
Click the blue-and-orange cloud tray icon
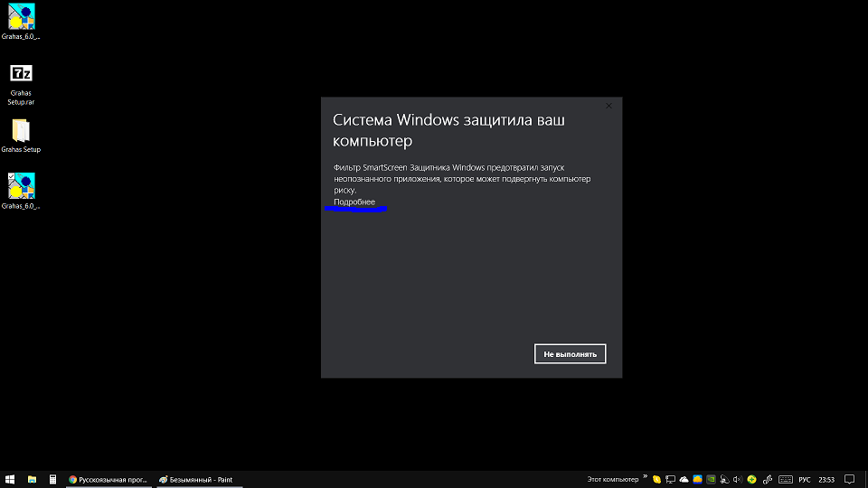(x=697, y=480)
